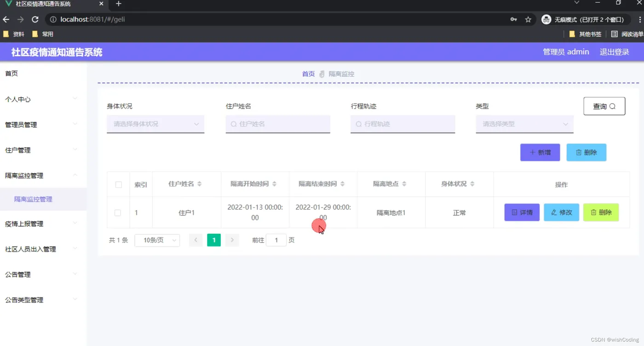The image size is (644, 346).
Task: Open the 阅读清单 reading list
Action: pos(627,34)
